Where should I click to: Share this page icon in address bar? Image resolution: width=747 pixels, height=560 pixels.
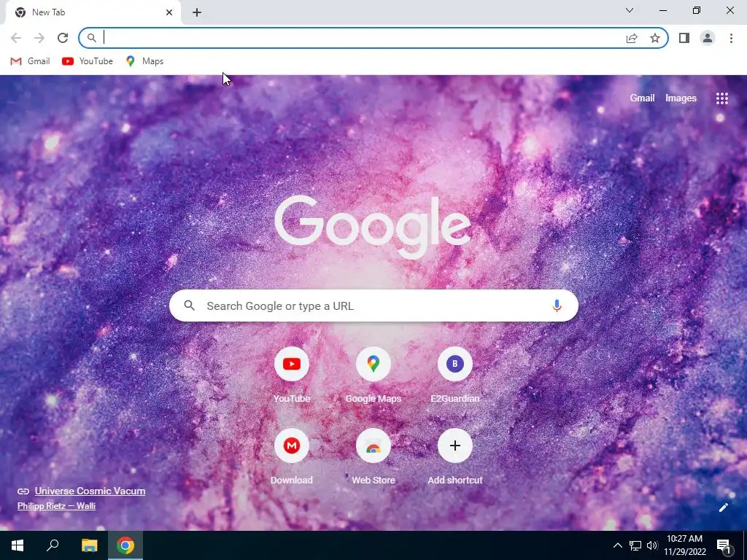(632, 38)
